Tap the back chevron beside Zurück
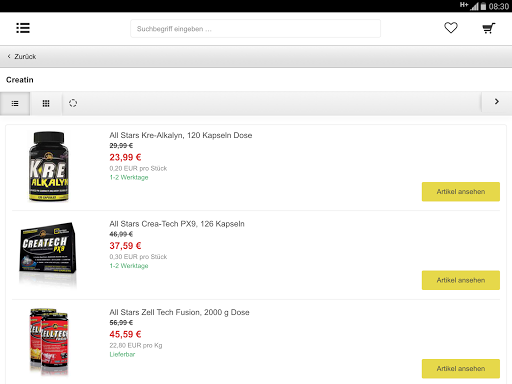The image size is (512, 384). 9,56
